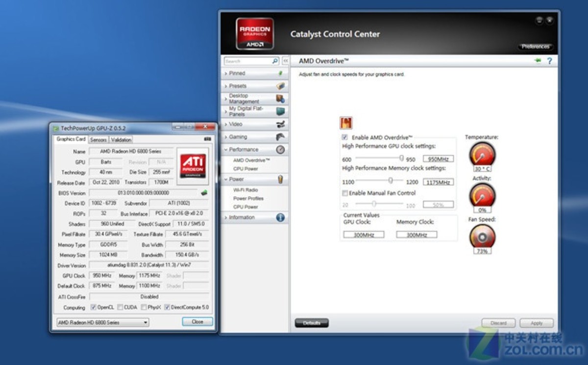Collapse the sidebar with the double-chevron button
The width and height of the screenshot is (588, 365).
[285, 61]
